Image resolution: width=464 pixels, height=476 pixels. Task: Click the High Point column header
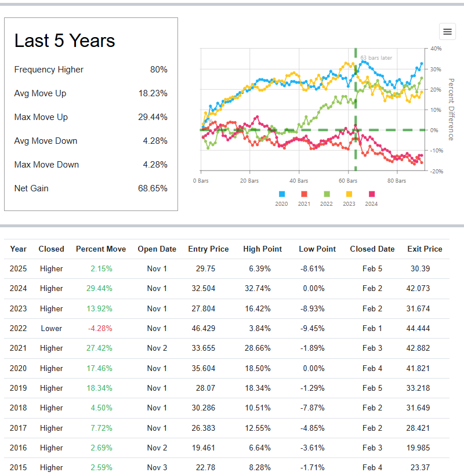point(262,249)
